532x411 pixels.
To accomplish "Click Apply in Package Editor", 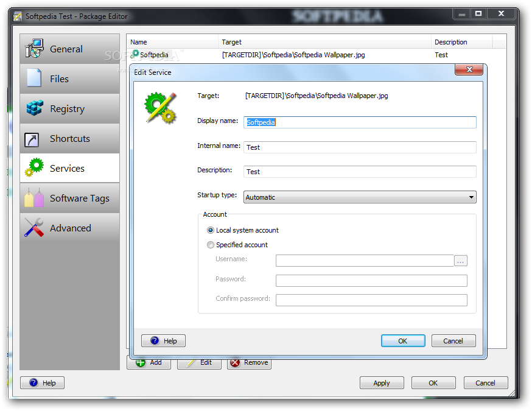I will 382,383.
